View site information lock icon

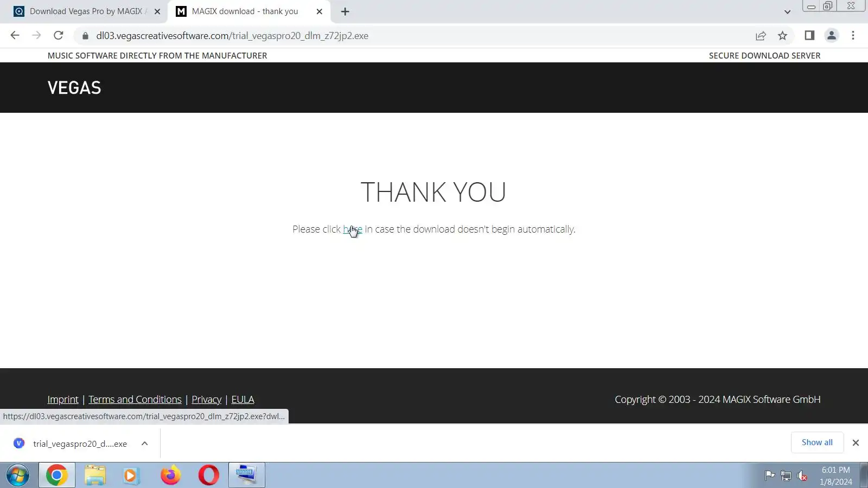85,36
